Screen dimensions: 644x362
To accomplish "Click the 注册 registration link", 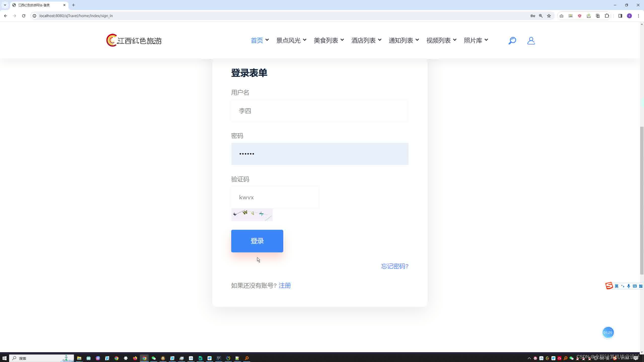I will coord(285,286).
